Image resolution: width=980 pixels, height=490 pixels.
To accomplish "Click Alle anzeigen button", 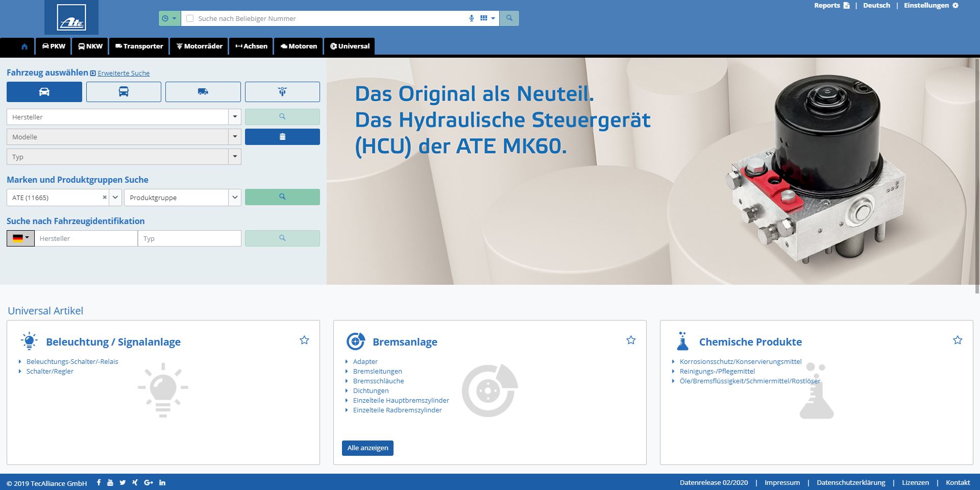I will tap(367, 448).
